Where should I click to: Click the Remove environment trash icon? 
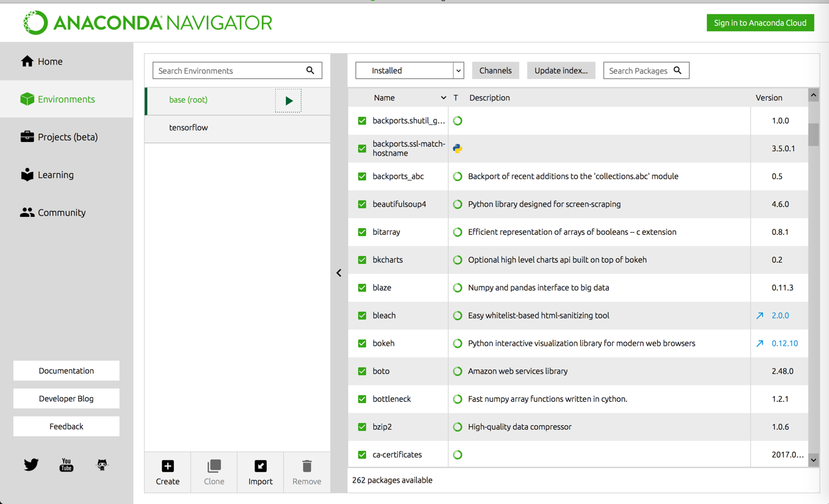tap(307, 466)
